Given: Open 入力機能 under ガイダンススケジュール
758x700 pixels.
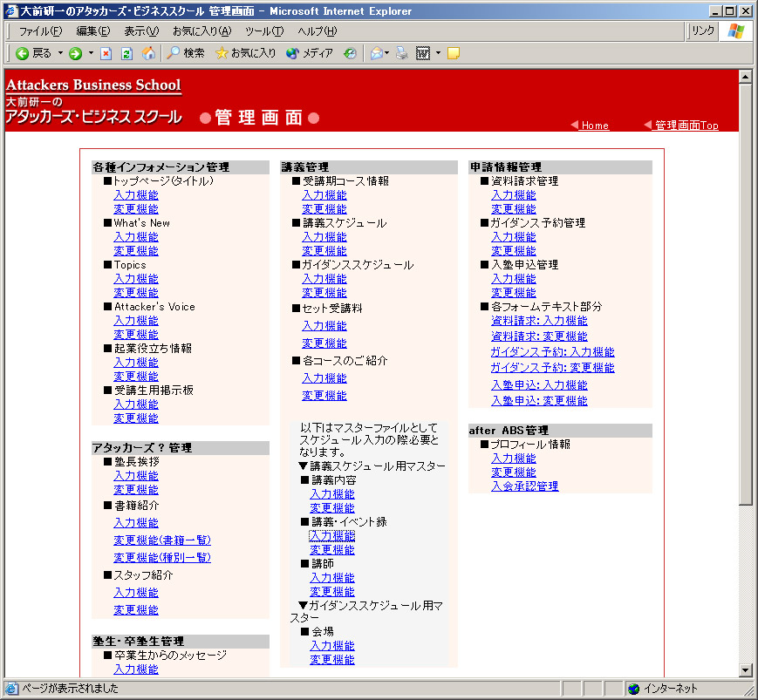Looking at the screenshot, I should (x=324, y=279).
